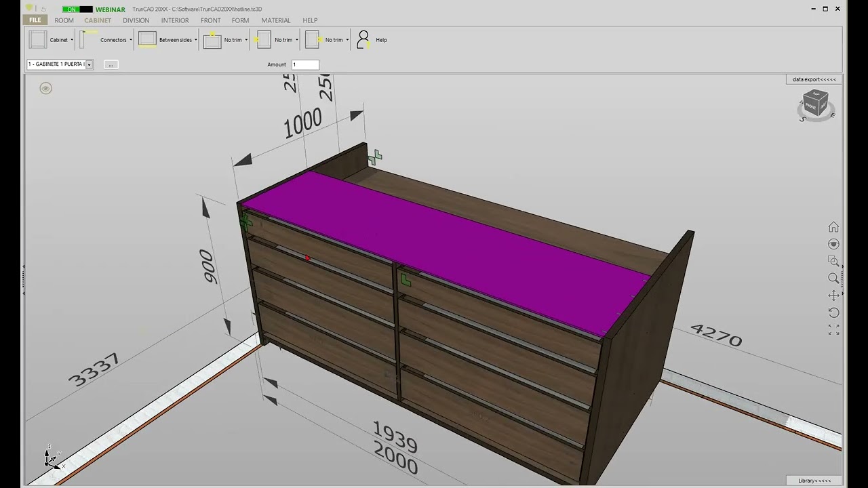
Task: Select the zoom magnifier icon
Action: click(x=833, y=278)
